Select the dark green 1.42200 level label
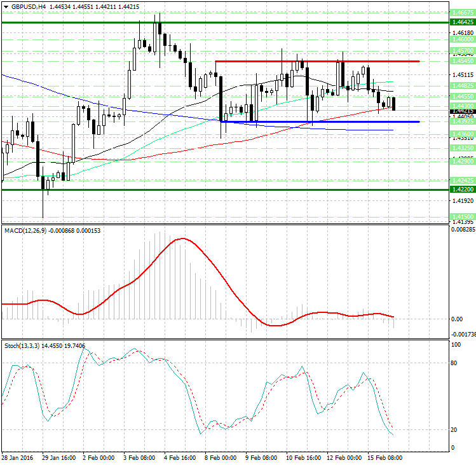The width and height of the screenshot is (476, 465). pyautogui.click(x=463, y=189)
